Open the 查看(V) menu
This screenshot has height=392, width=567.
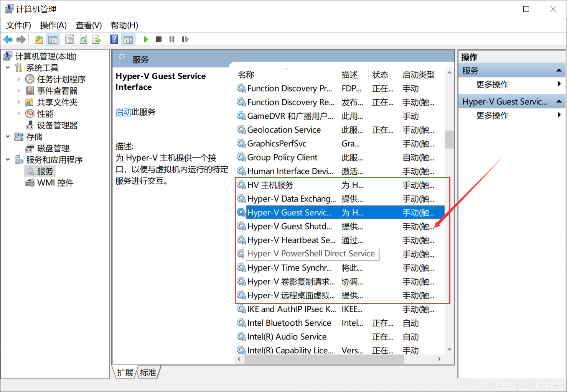click(89, 25)
